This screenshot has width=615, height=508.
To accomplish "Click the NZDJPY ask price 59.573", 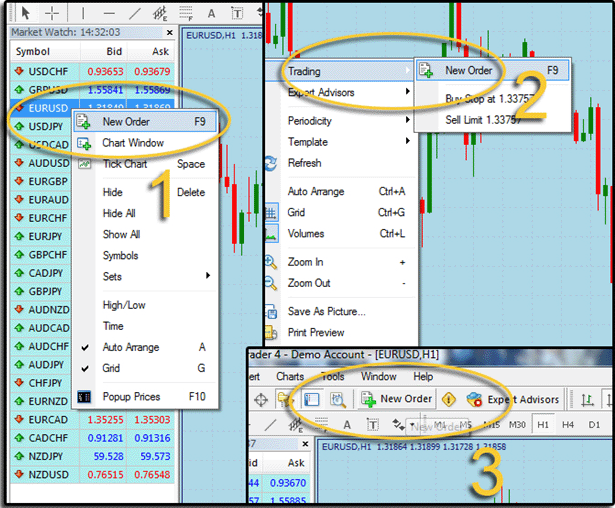I will (155, 457).
